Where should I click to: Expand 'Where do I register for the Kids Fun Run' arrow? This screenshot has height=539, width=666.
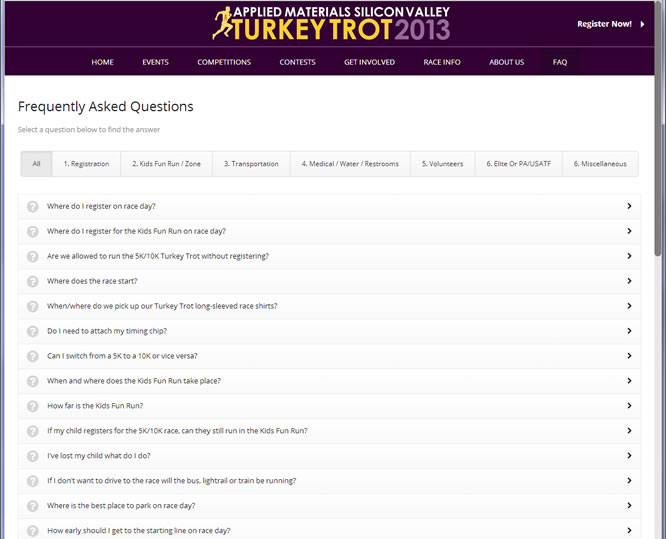[629, 231]
